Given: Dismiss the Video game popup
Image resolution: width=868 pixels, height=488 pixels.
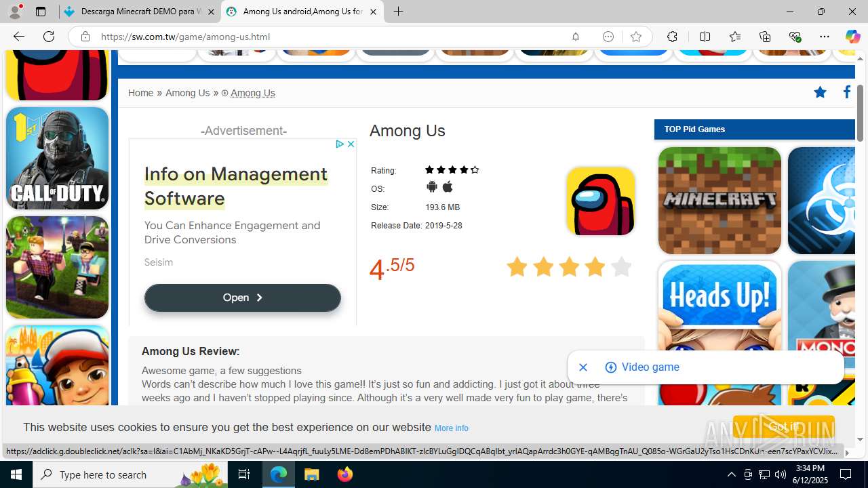Looking at the screenshot, I should coord(583,367).
